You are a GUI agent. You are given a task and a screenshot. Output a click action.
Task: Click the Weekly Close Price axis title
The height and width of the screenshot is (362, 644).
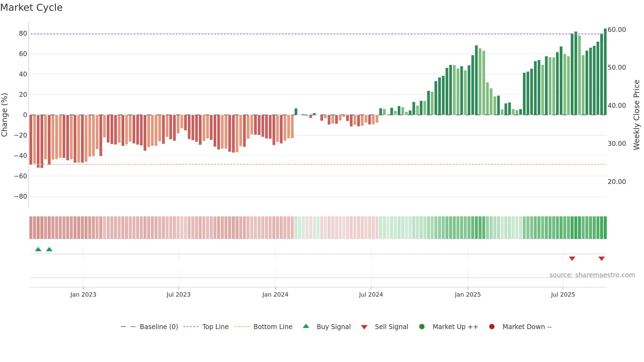point(636,115)
